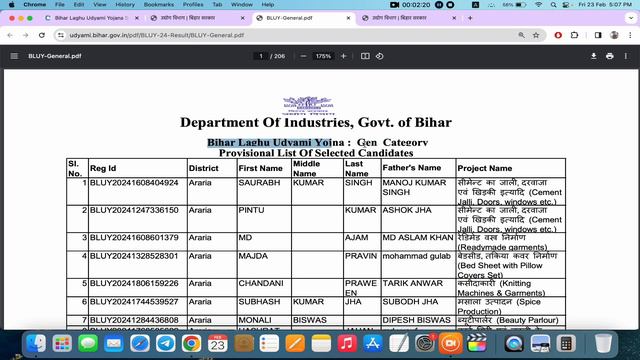Image resolution: width=640 pixels, height=360 pixels.
Task: View site information icon in address bar
Action: tap(61, 36)
